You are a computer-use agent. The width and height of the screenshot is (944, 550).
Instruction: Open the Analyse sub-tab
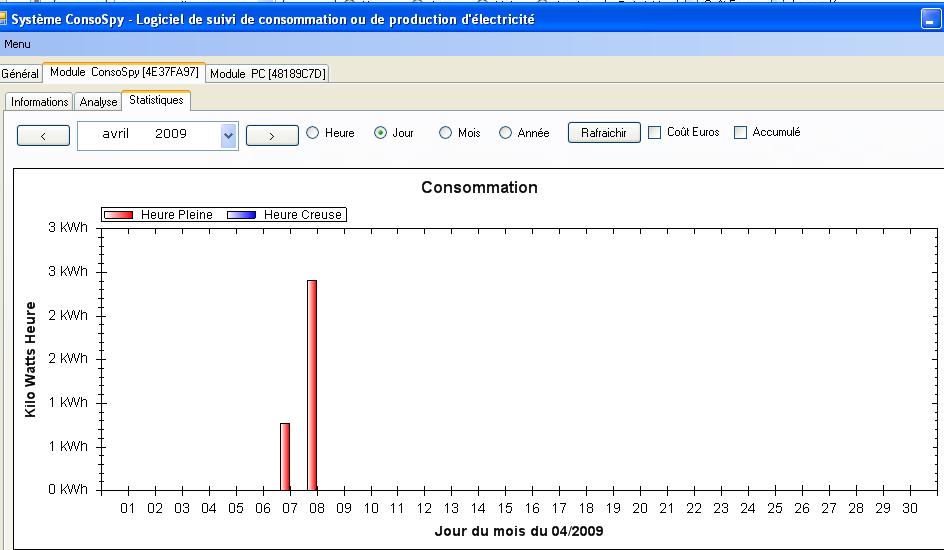click(98, 102)
